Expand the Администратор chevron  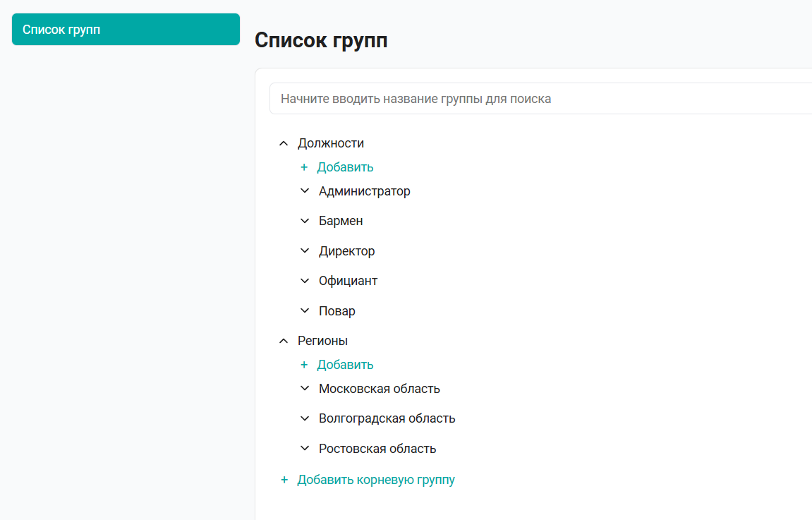[305, 191]
